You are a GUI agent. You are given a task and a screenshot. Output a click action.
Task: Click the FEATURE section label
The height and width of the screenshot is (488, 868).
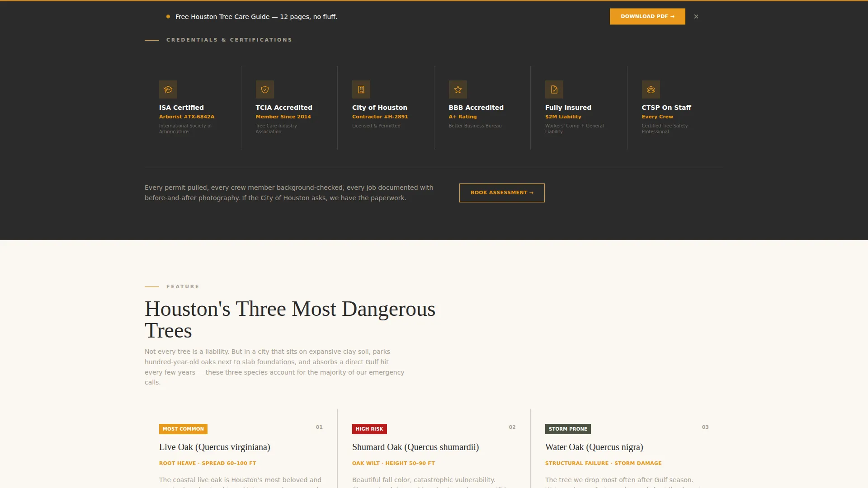point(183,286)
